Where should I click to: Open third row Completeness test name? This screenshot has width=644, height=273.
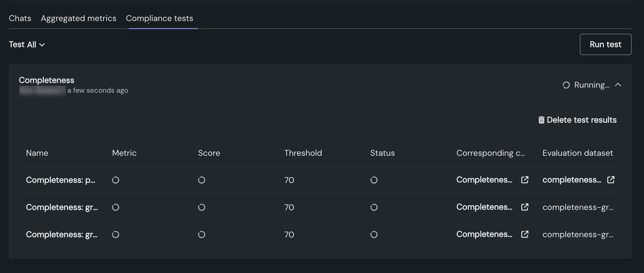pos(62,235)
